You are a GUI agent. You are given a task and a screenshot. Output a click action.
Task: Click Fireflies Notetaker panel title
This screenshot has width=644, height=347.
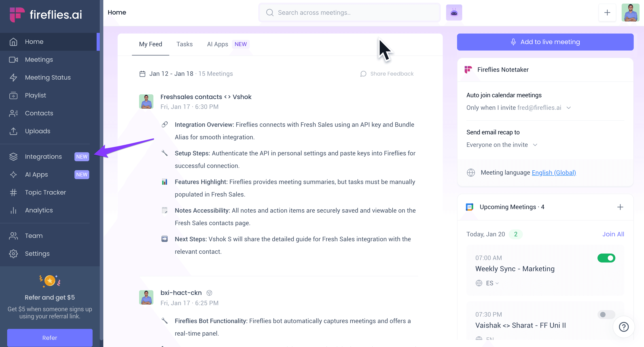(503, 70)
